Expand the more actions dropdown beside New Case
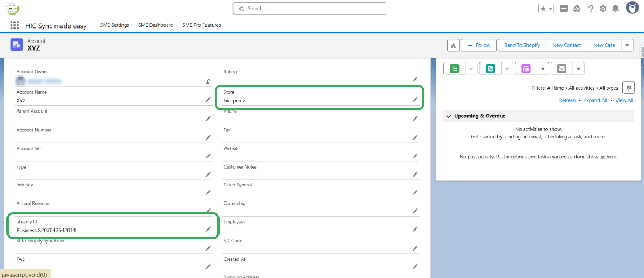The height and width of the screenshot is (278, 644). click(627, 45)
